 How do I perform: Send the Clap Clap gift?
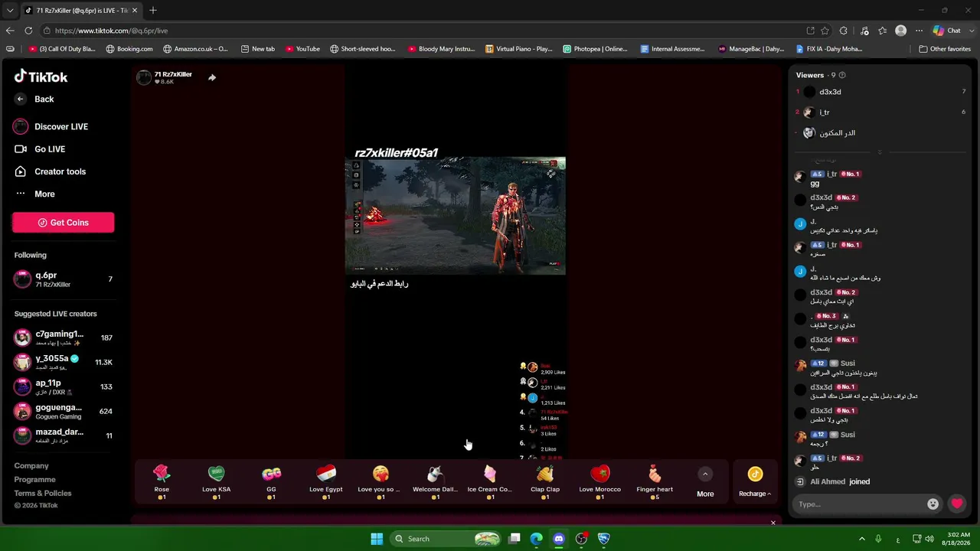[545, 482]
